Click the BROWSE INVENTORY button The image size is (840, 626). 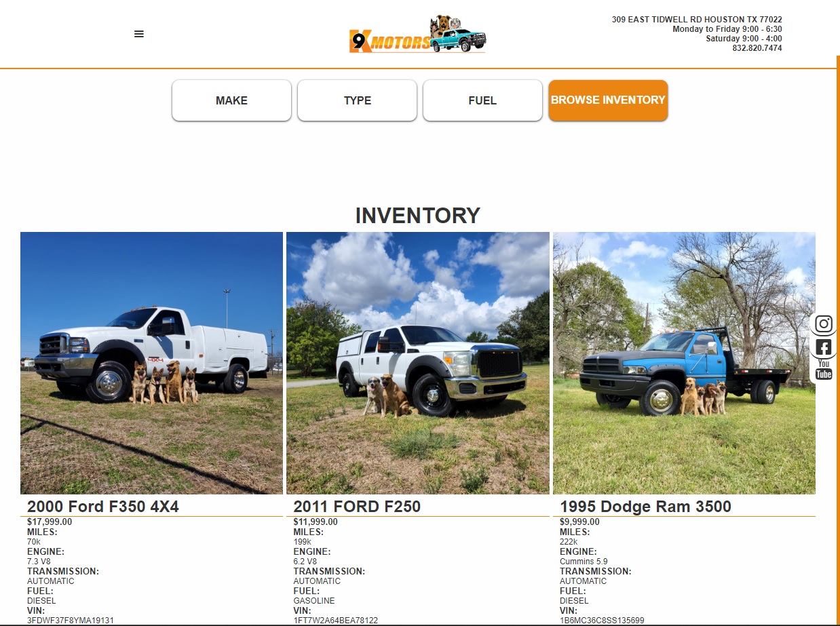point(608,100)
